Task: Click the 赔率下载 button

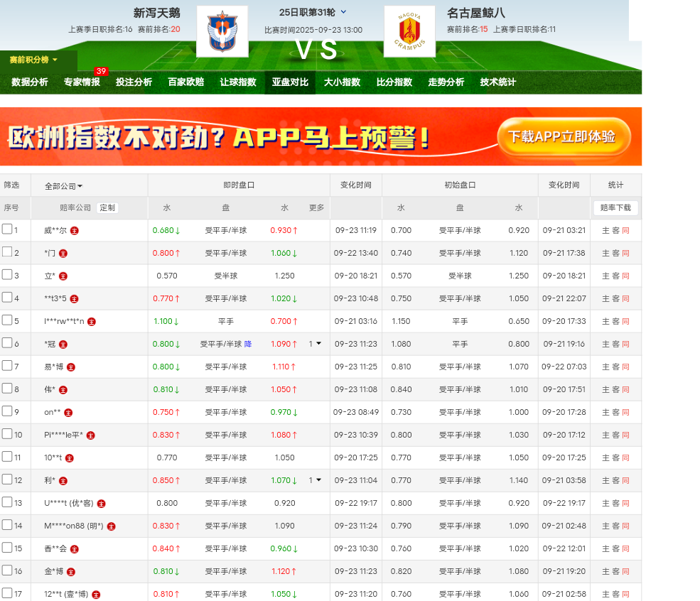Action: tap(615, 208)
